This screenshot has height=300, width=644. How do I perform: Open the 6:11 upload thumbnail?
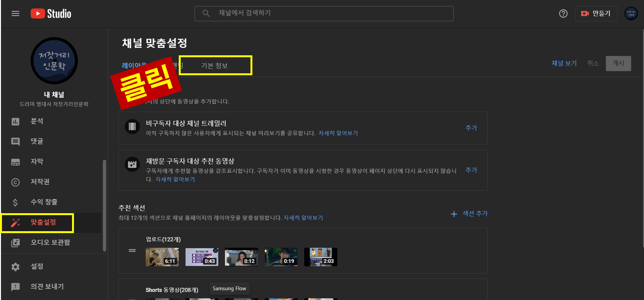(x=162, y=257)
